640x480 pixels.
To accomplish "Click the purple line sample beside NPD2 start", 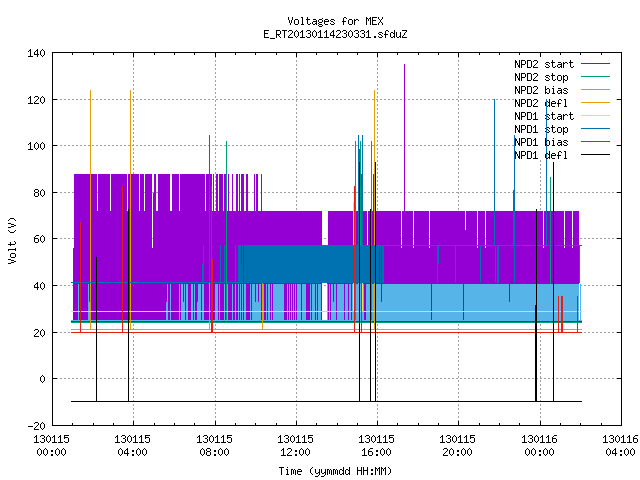I will tap(596, 64).
